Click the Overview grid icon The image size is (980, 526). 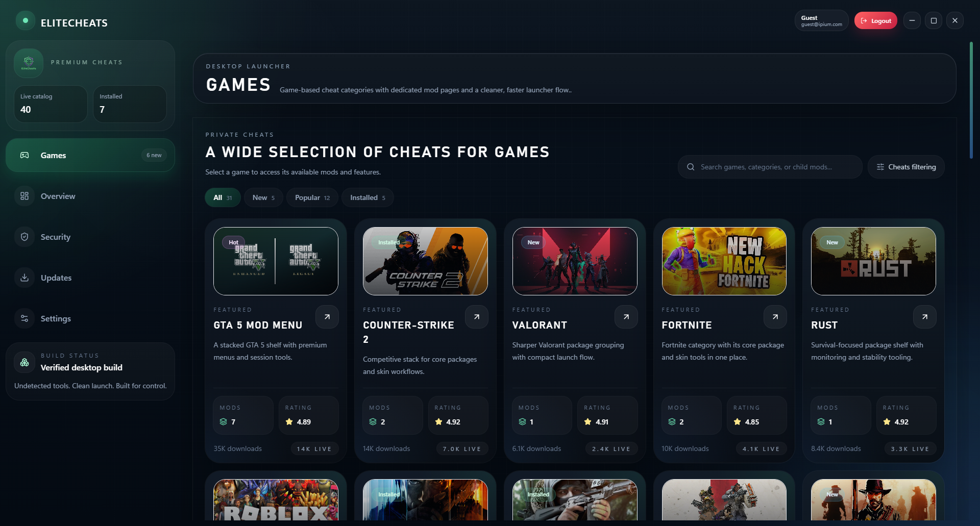point(24,196)
